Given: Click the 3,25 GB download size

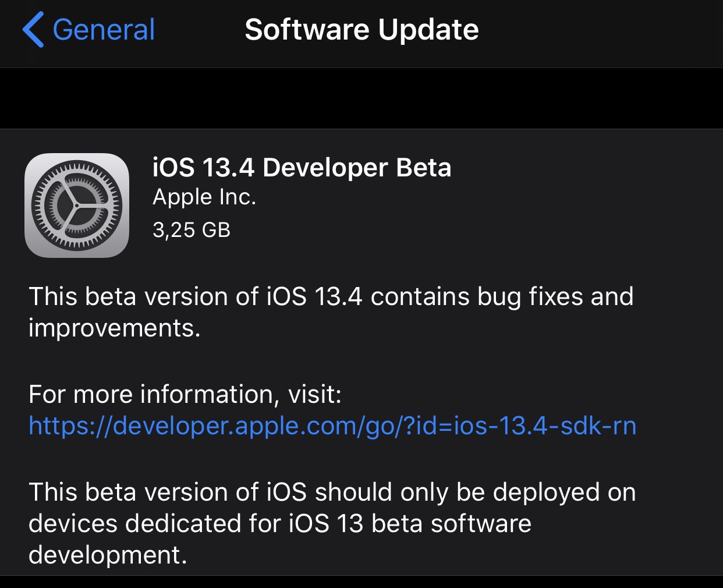Looking at the screenshot, I should point(192,230).
